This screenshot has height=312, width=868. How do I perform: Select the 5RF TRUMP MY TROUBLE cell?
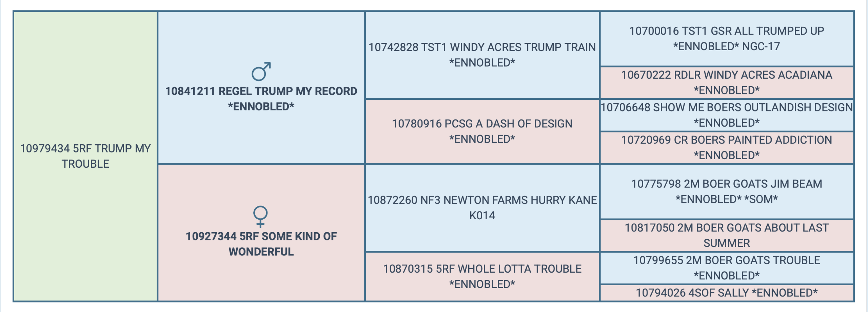click(85, 156)
